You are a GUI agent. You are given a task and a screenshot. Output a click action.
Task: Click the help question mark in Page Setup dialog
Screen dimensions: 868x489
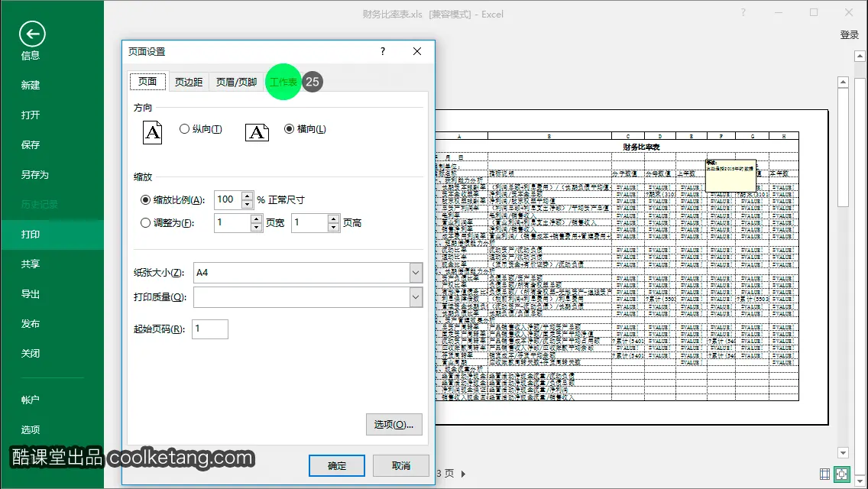383,51
